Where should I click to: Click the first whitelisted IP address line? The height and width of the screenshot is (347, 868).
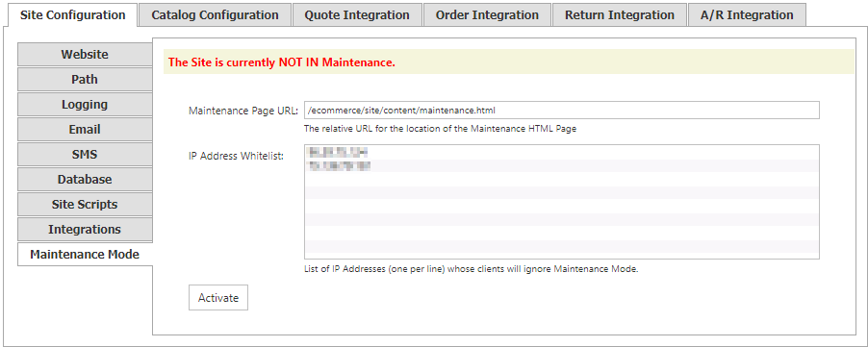coord(338,152)
